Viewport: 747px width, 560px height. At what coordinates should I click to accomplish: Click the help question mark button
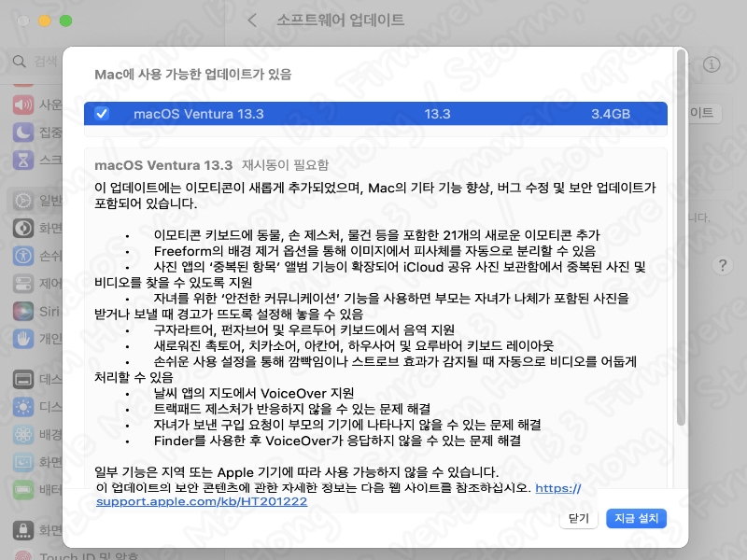click(x=723, y=265)
